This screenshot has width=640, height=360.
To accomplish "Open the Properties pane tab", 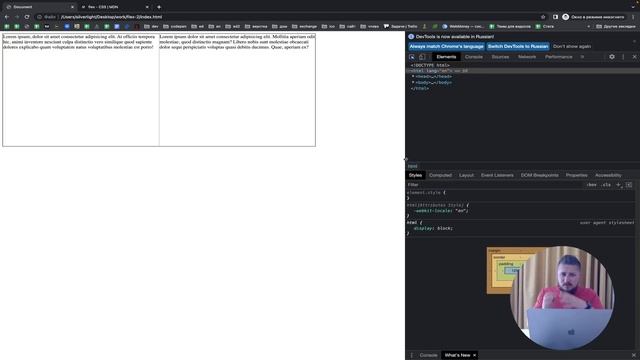I will [576, 175].
